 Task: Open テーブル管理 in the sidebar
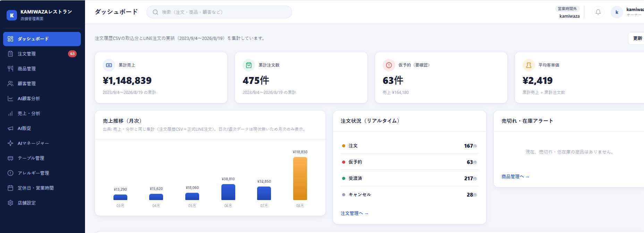42,158
